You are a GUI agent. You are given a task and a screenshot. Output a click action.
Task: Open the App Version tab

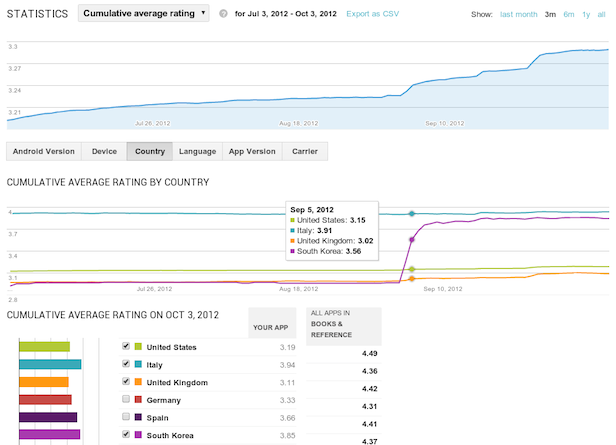point(252,151)
